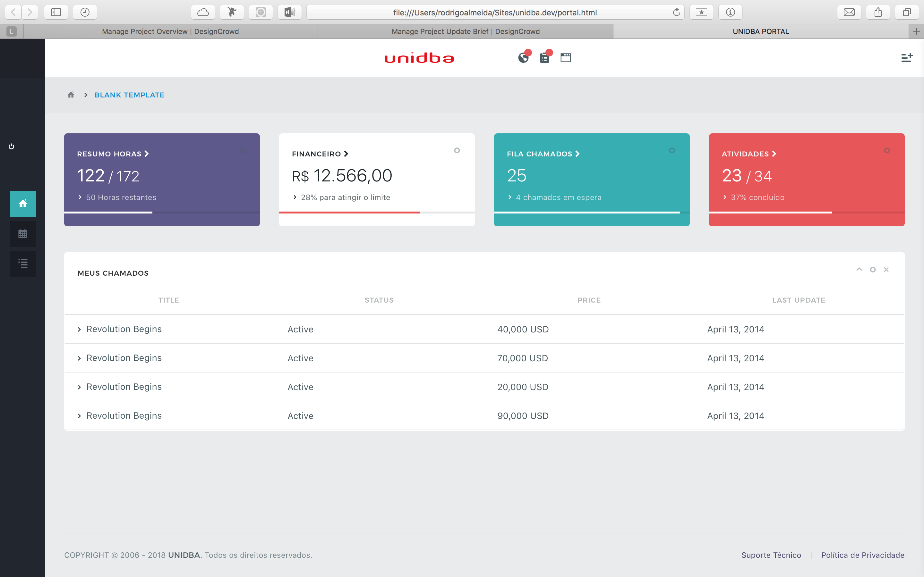The image size is (924, 577).
Task: Open the Suporte Técnico link
Action: 771,555
